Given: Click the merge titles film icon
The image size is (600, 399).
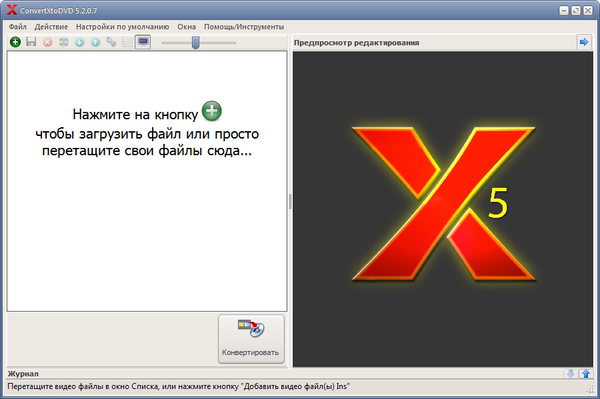Looking at the screenshot, I should [x=64, y=42].
